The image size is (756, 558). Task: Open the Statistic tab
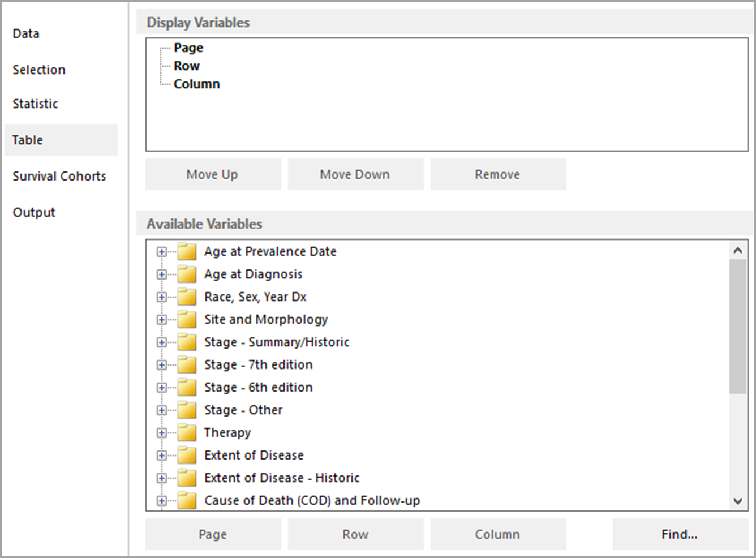click(35, 104)
